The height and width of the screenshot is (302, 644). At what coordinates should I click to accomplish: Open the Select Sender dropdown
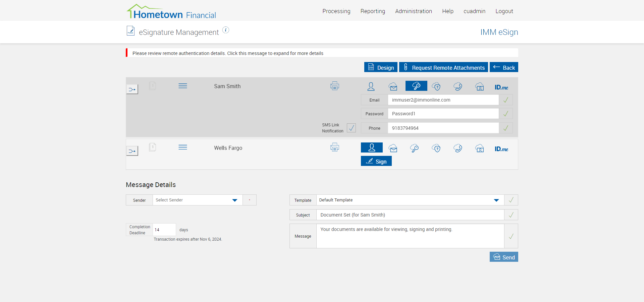click(198, 200)
